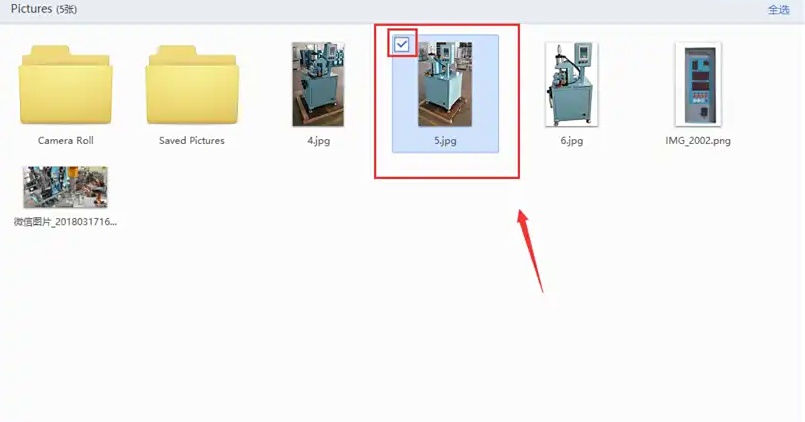Click the 4.jpg filename label
Image resolution: width=805 pixels, height=422 pixels.
coord(318,141)
